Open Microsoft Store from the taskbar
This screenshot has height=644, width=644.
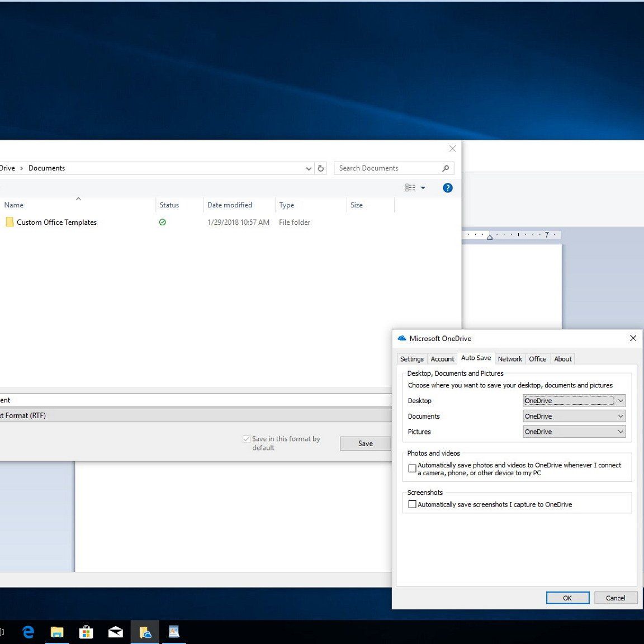tap(86, 632)
